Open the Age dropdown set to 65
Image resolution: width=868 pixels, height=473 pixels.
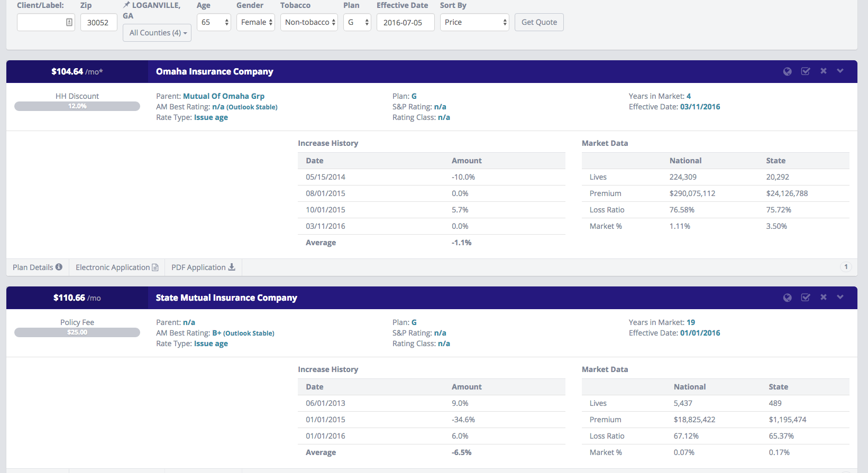(214, 22)
